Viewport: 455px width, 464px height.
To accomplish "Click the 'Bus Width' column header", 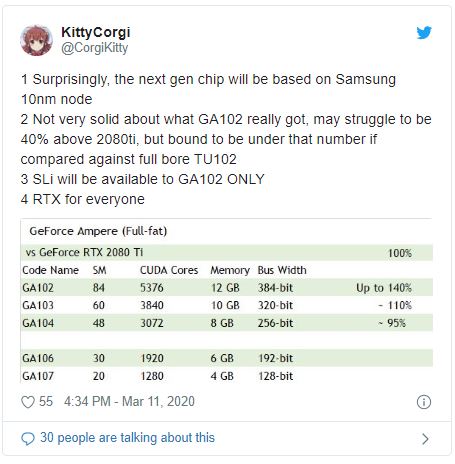I will click(282, 270).
